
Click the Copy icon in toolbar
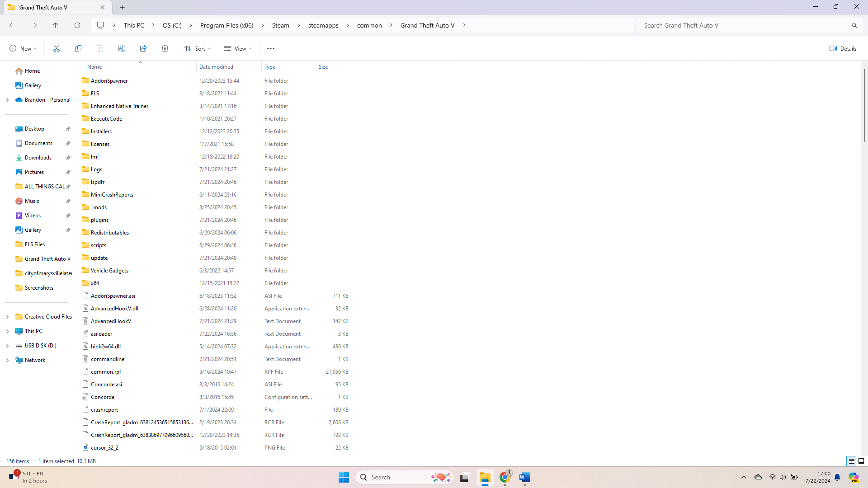(x=78, y=48)
